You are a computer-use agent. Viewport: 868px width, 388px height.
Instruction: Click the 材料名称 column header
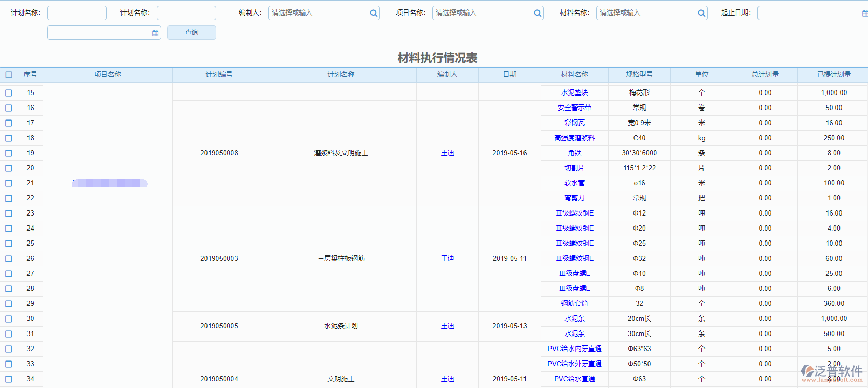coord(574,75)
